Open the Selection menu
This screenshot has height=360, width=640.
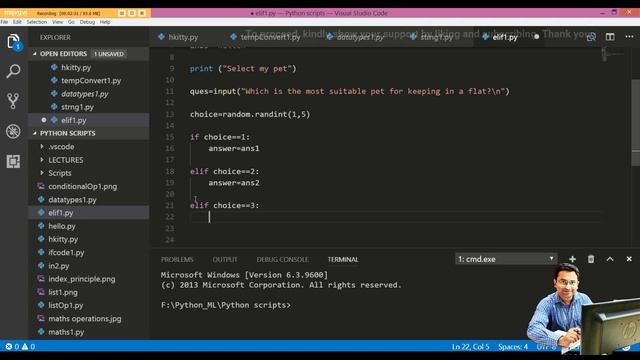[37, 22]
